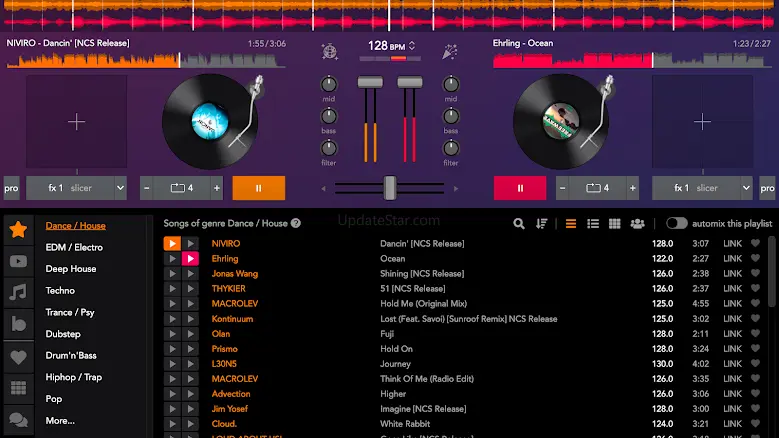Toggle automix this playlist switch
This screenshot has width=779, height=438.
[677, 223]
